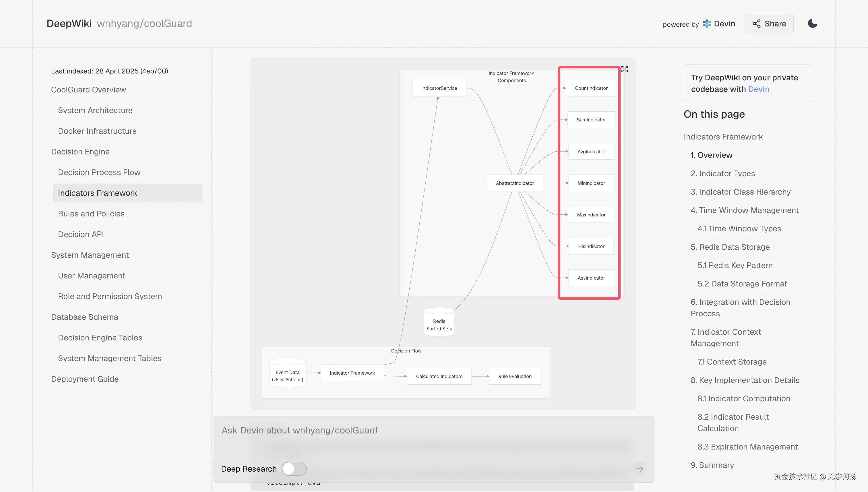Go to Decision Engine section
Image resolution: width=868 pixels, height=492 pixels.
pos(80,152)
